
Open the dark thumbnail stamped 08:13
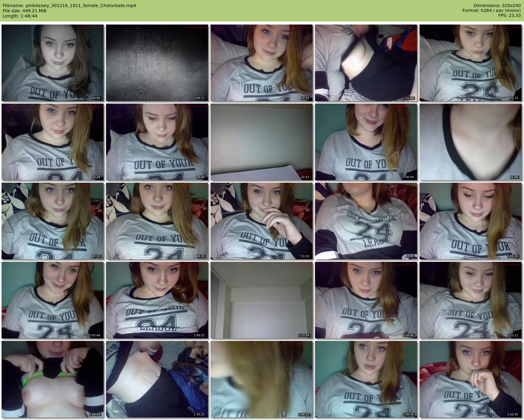[157, 63]
